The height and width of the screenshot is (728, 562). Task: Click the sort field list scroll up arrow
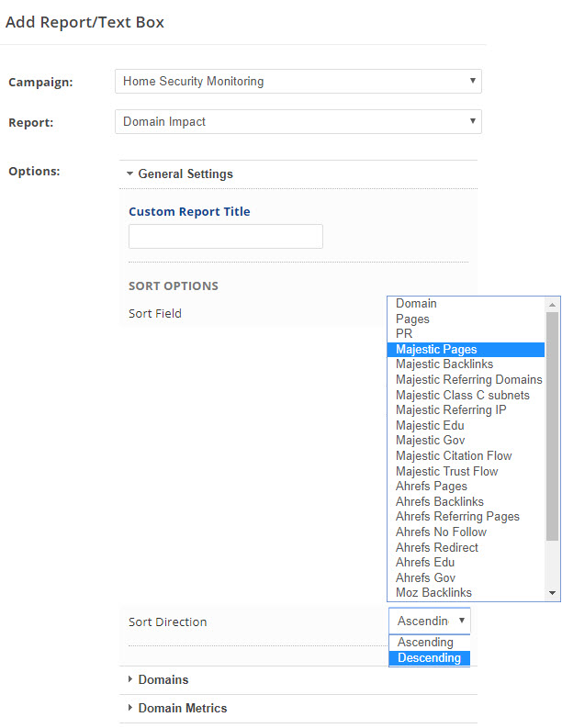[553, 304]
